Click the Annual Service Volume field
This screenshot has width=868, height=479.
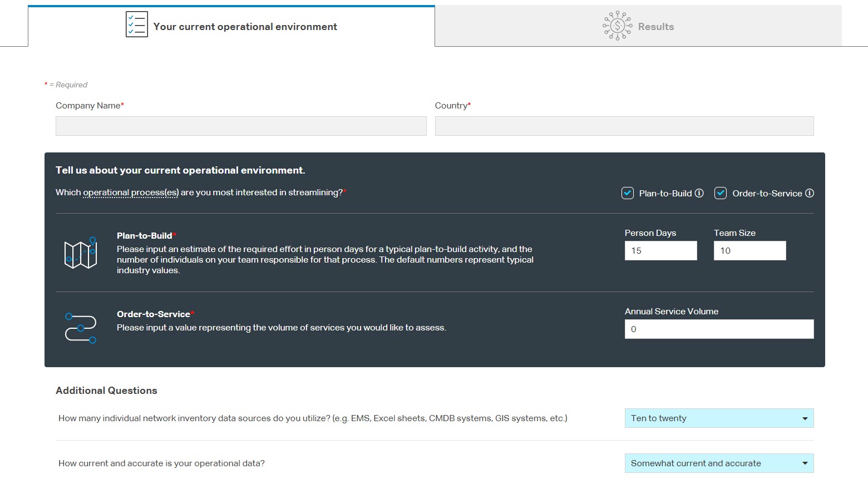[718, 329]
